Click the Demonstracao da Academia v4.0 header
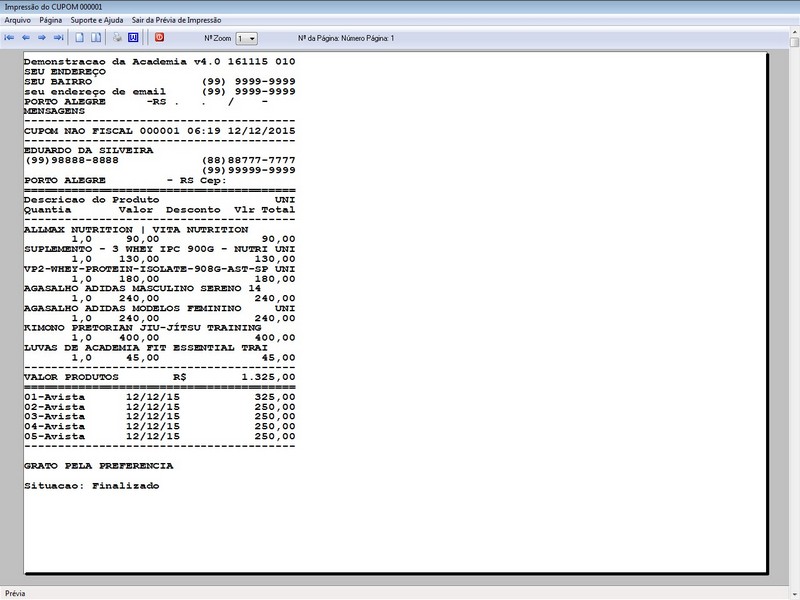This screenshot has height=600, width=800. point(160,62)
